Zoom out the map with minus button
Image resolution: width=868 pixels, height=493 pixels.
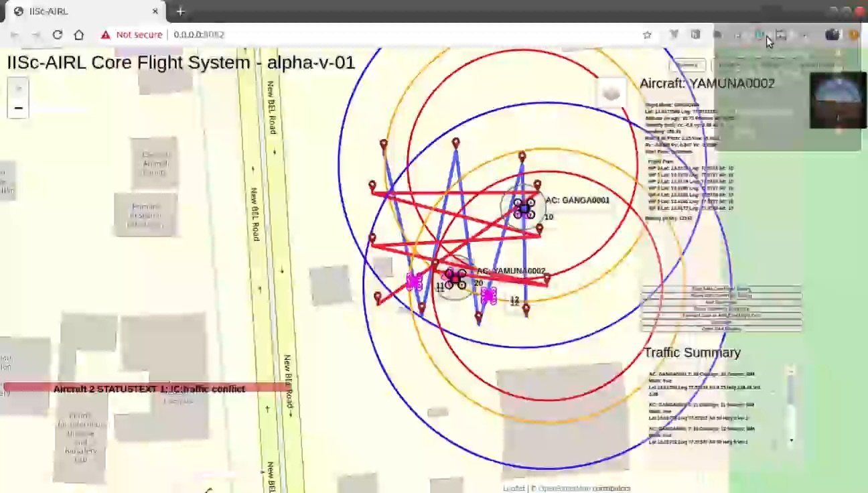pos(18,108)
